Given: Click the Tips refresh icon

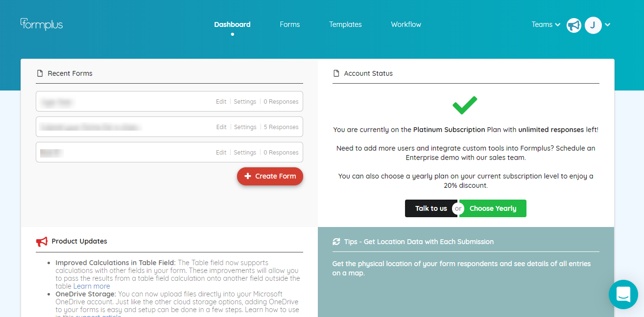Looking at the screenshot, I should (336, 242).
